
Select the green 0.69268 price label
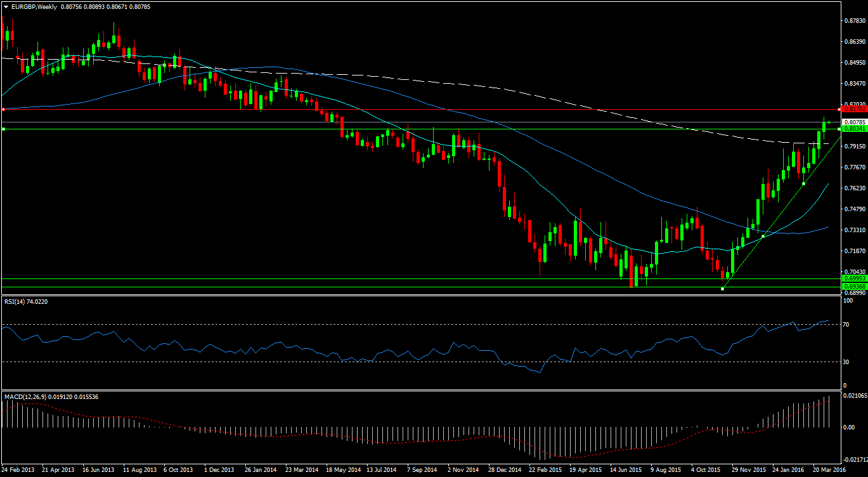click(x=853, y=287)
